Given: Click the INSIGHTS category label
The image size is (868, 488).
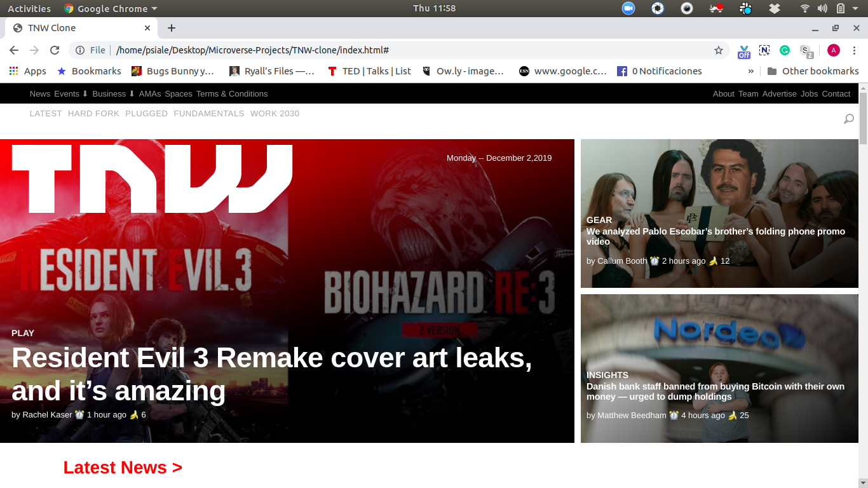Looking at the screenshot, I should 607,375.
